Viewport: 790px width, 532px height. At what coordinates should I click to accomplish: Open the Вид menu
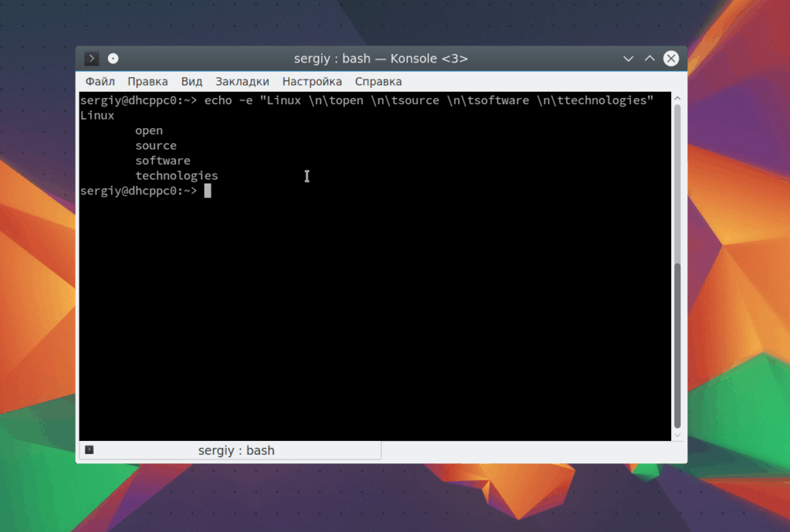191,82
